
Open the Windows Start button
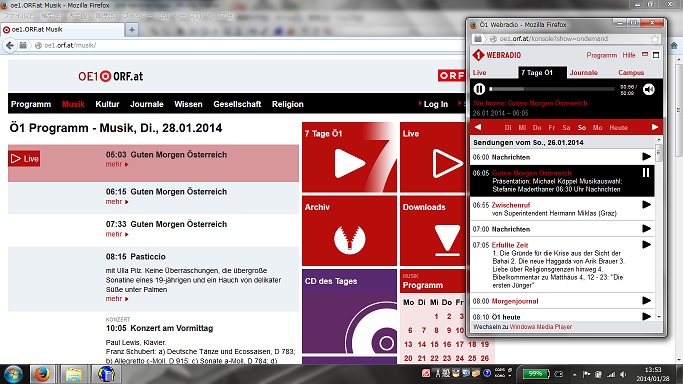pos(13,374)
